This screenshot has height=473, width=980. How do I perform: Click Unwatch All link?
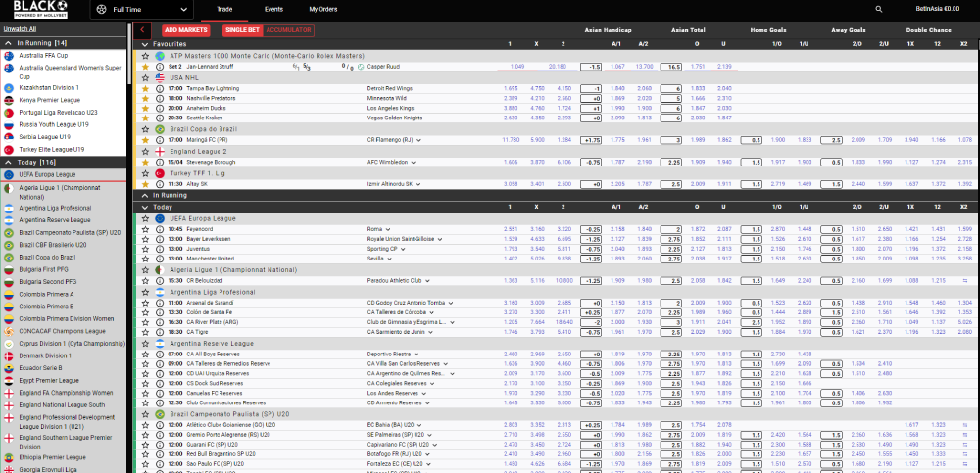pyautogui.click(x=20, y=28)
